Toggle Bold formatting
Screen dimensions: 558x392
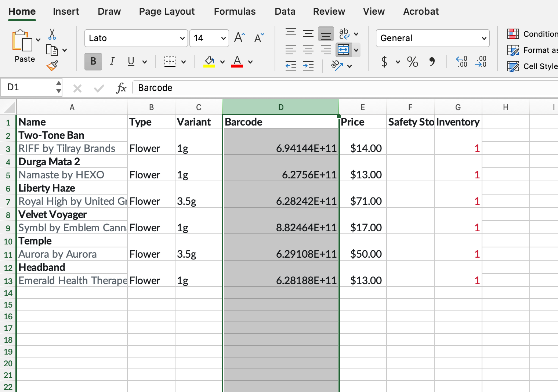(x=93, y=61)
